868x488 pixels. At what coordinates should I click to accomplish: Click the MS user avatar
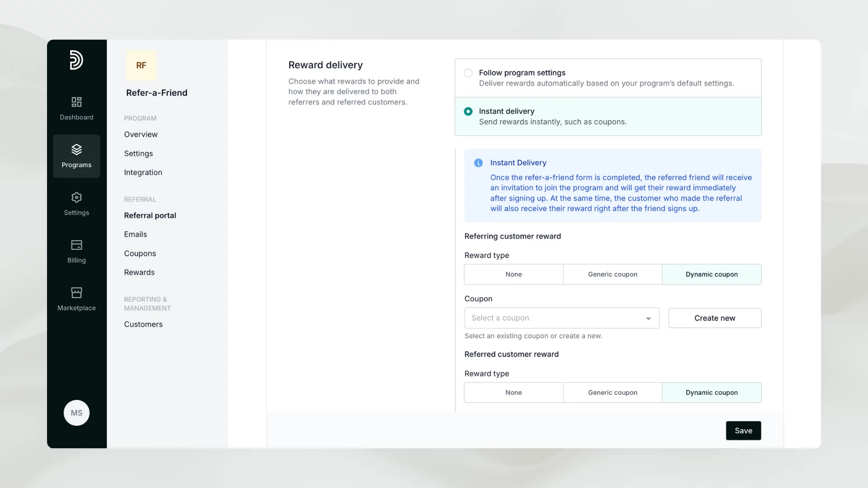(76, 413)
